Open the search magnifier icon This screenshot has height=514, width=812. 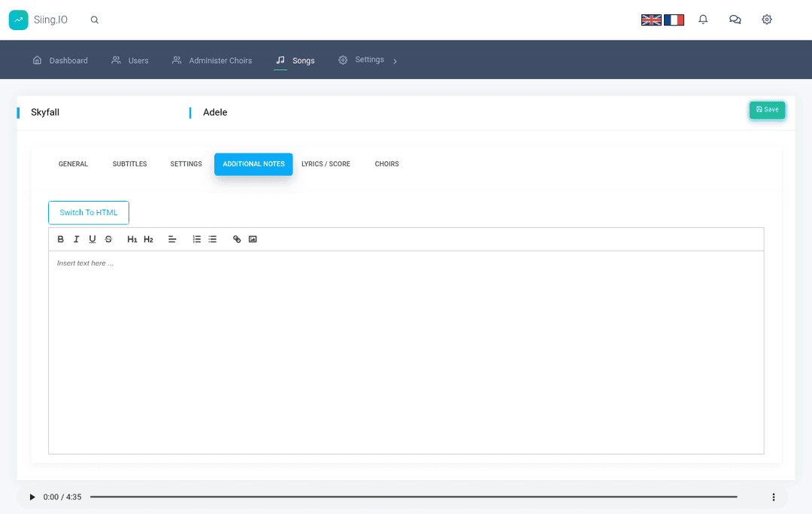(x=94, y=20)
